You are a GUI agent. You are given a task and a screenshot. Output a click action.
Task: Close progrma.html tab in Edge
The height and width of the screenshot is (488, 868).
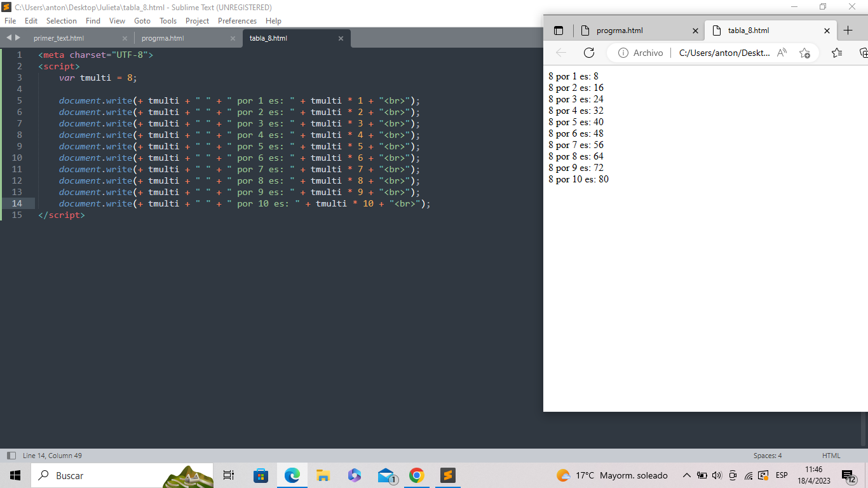(695, 30)
